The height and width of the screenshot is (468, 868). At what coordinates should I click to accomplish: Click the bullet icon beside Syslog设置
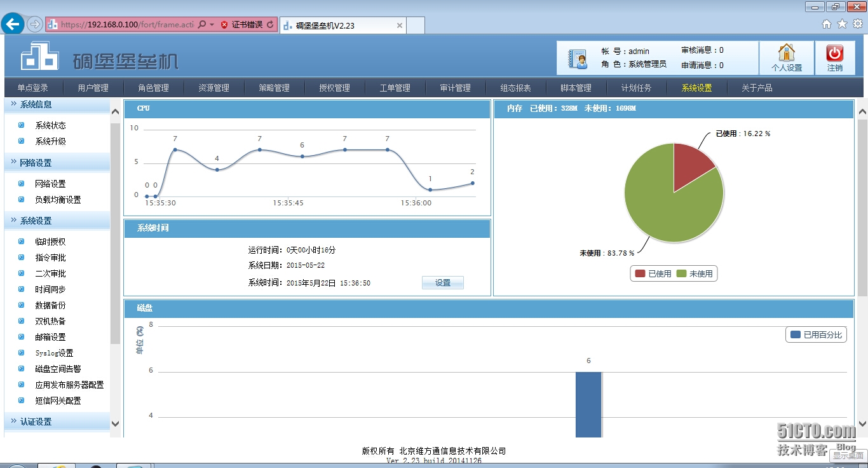point(21,353)
